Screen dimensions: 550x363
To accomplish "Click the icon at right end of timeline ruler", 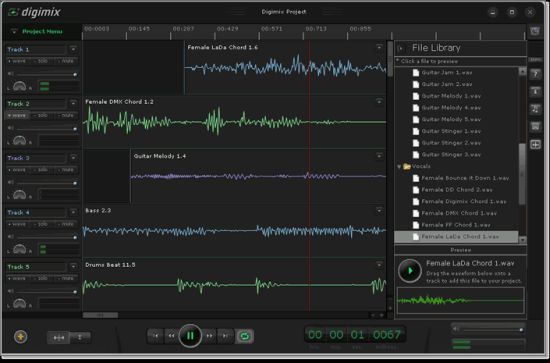I will (x=535, y=31).
